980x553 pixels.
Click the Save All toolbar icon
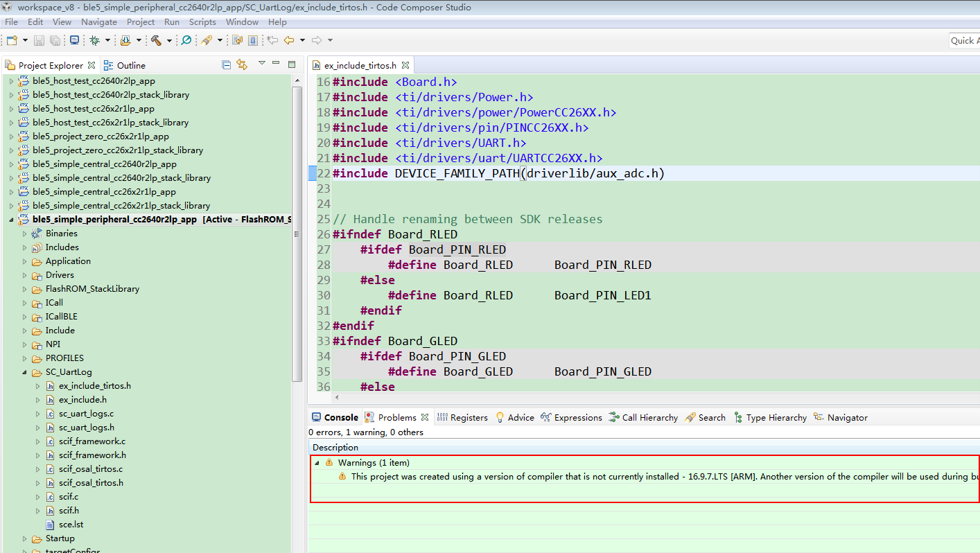click(55, 40)
